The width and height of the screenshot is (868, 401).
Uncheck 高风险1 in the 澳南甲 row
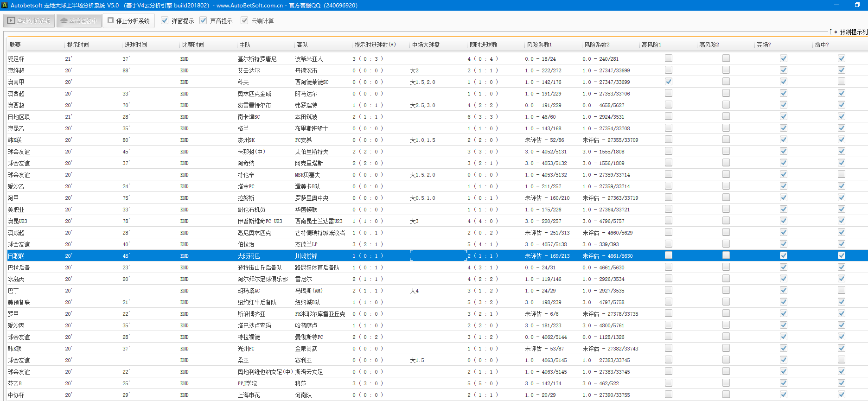(668, 82)
